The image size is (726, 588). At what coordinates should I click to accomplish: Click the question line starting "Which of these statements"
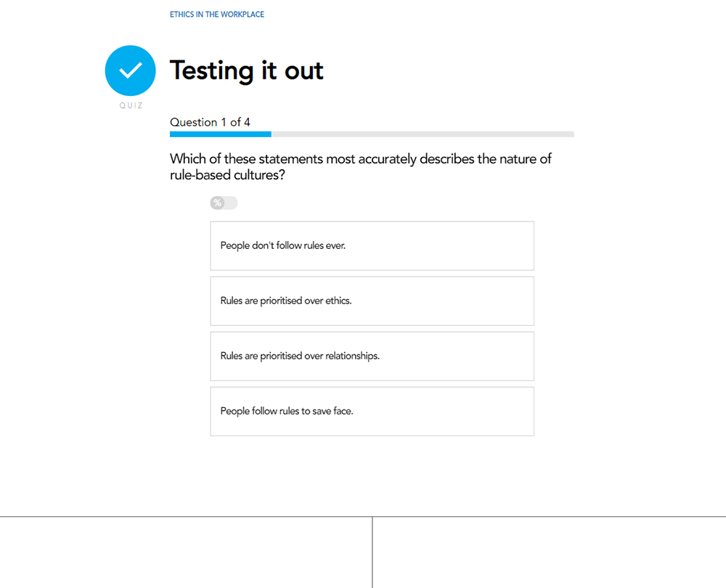[x=360, y=159]
